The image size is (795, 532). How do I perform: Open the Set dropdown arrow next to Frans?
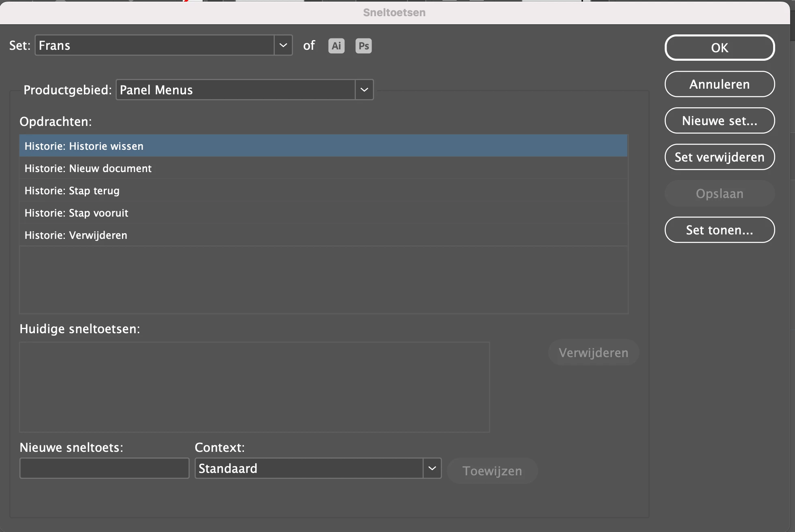(x=283, y=45)
